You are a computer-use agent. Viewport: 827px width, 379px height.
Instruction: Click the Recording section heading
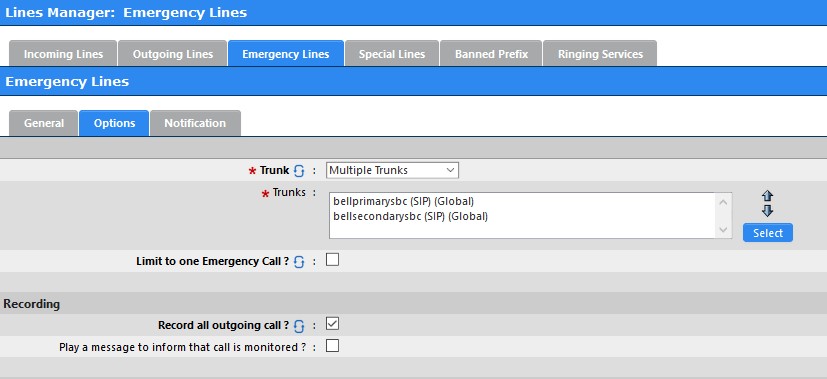[x=32, y=304]
